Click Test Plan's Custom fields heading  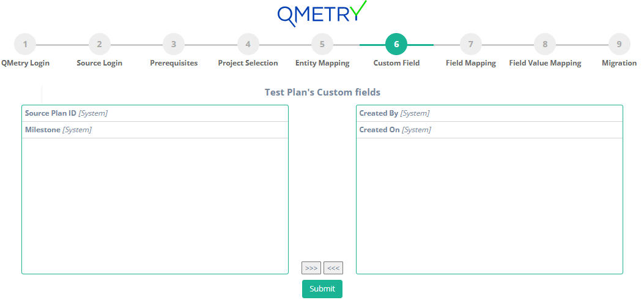point(322,92)
